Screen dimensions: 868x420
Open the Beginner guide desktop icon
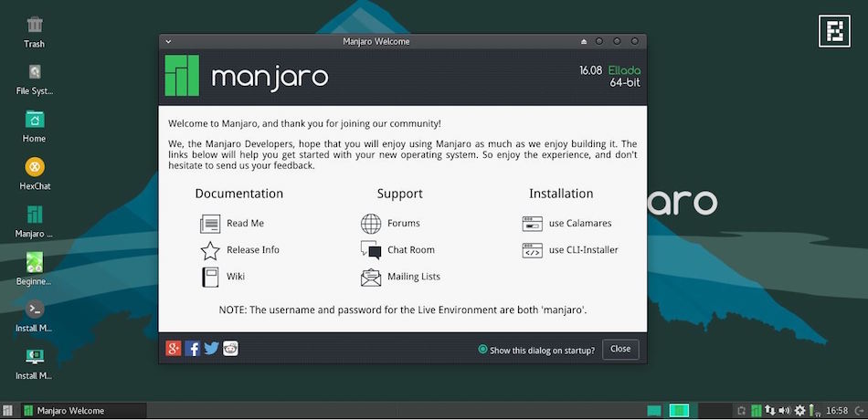35,262
